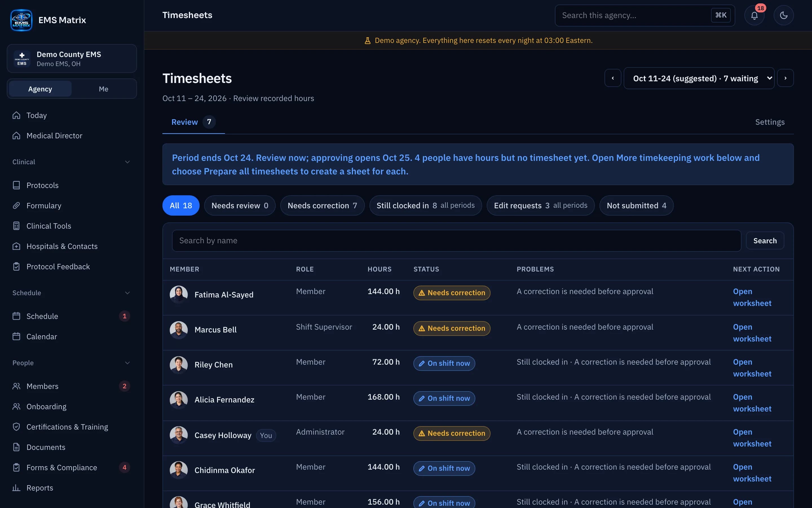Go to previous pay period arrow
812x508 pixels.
[x=613, y=78]
